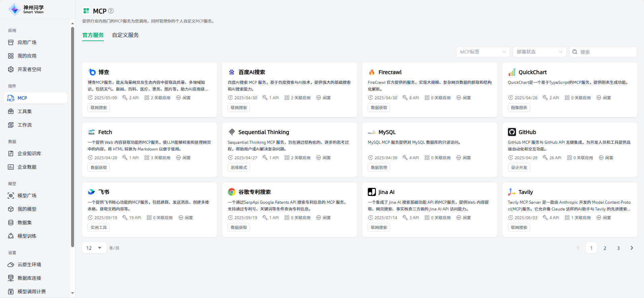The image size is (644, 298).
Task: Open 企业知识库 from the sidebar
Action: [x=29, y=154]
